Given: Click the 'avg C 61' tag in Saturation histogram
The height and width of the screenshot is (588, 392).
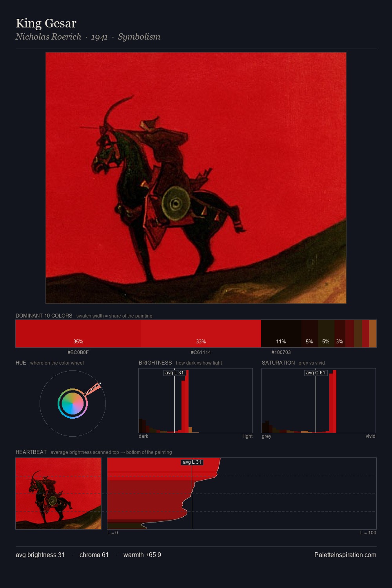Looking at the screenshot, I should click(316, 373).
